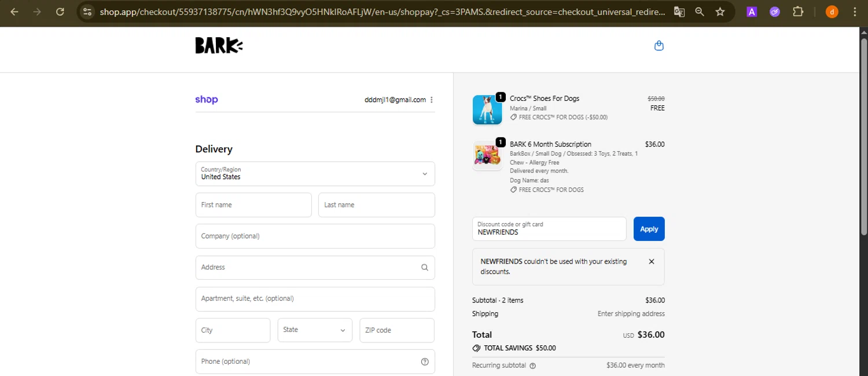
Task: Click the 'Subtotal · 2 items' text
Action: (x=498, y=300)
